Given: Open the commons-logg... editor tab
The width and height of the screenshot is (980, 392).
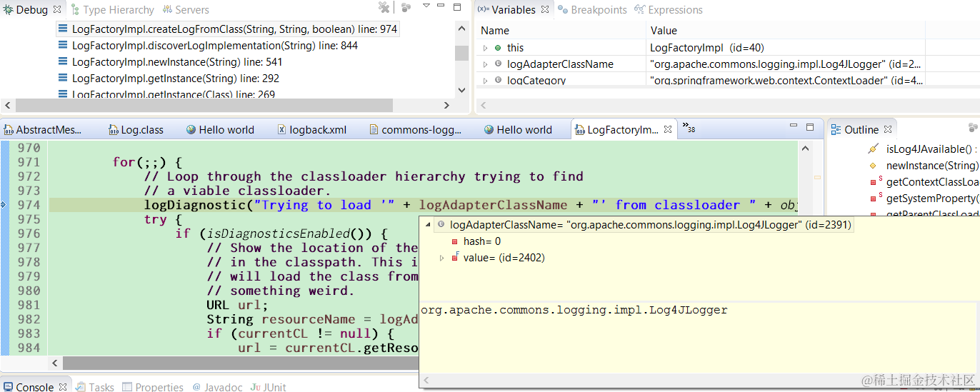Looking at the screenshot, I should [415, 130].
